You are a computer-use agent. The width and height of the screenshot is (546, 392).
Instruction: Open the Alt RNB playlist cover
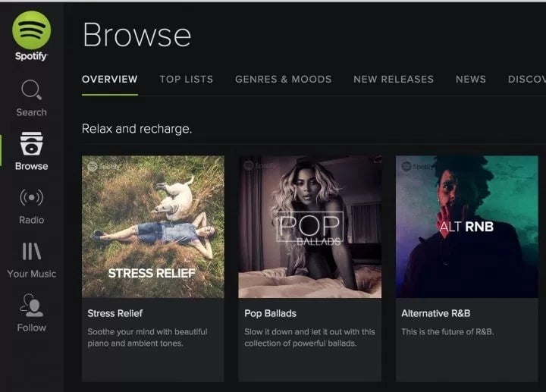click(x=466, y=227)
